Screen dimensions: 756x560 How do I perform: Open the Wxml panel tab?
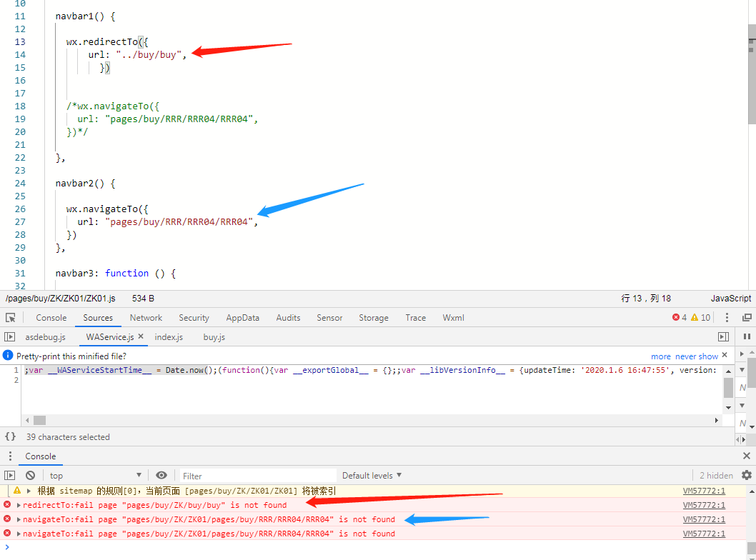coord(453,318)
